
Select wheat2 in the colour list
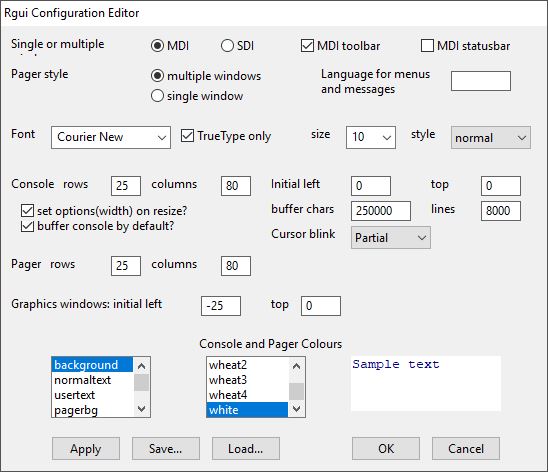[x=247, y=365]
